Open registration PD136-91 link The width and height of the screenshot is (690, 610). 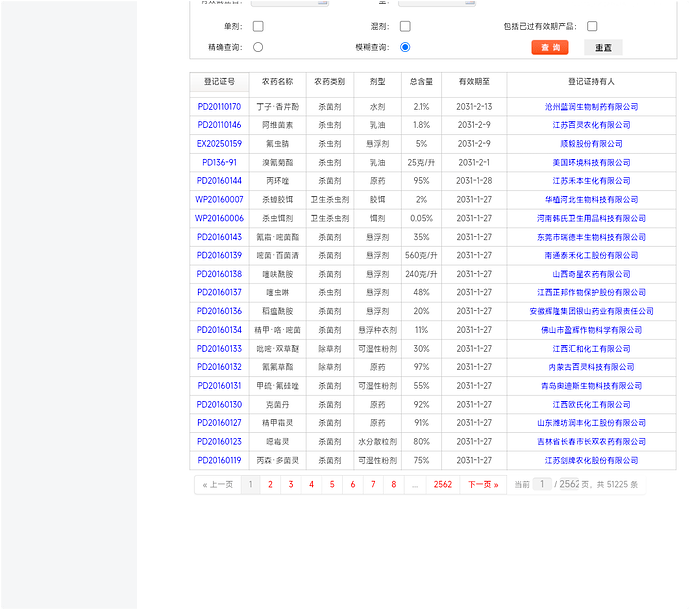click(219, 163)
